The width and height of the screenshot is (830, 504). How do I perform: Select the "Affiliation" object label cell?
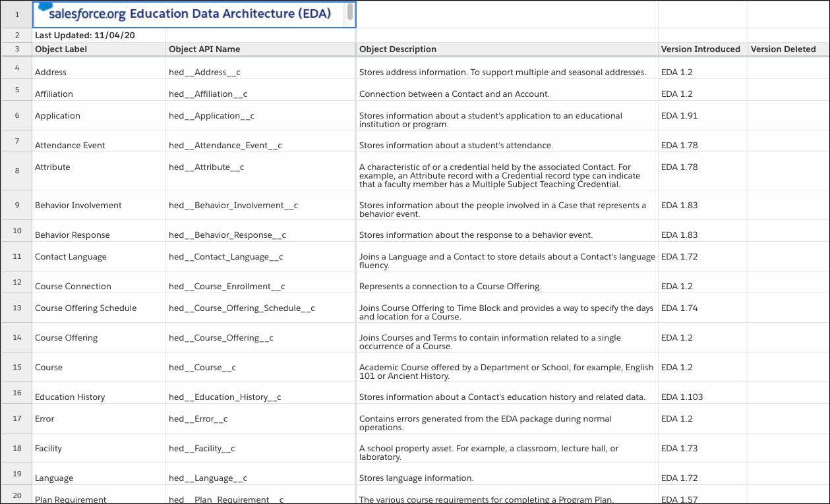(x=54, y=94)
